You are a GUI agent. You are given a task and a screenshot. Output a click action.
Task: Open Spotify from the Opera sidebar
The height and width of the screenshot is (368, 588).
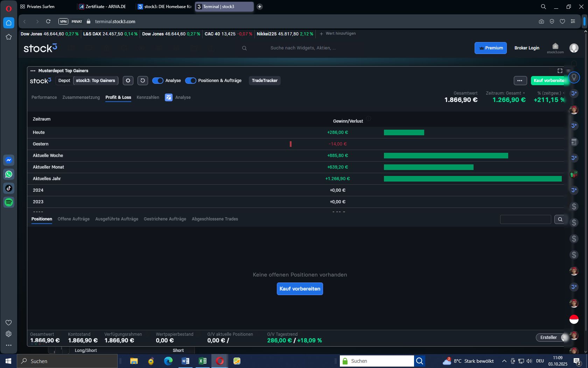click(x=9, y=202)
